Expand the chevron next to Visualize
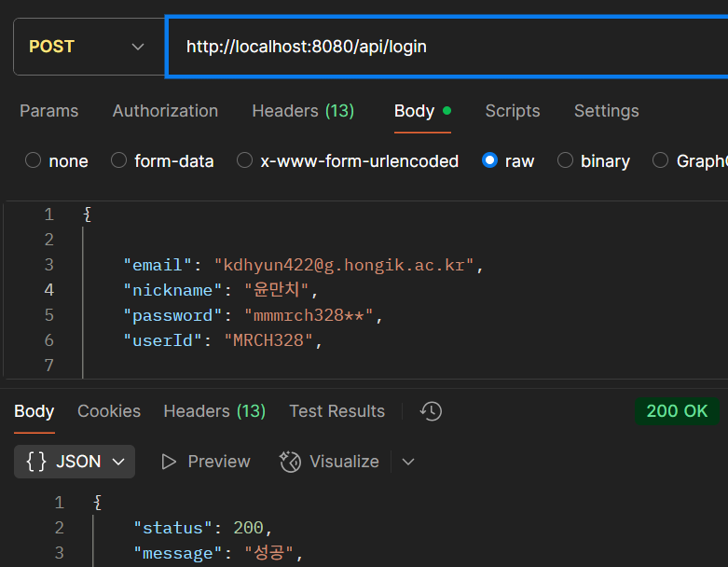 [408, 462]
